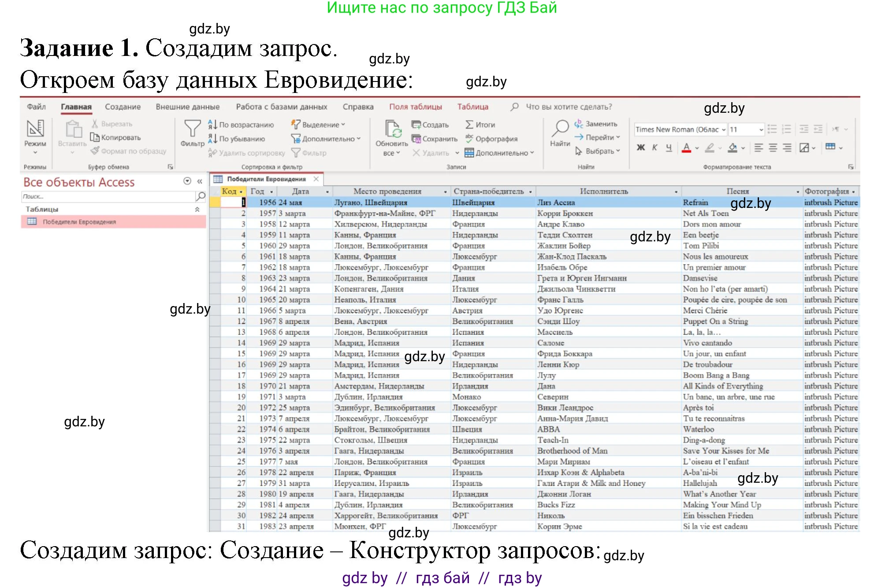
Task: Collapse the Все объекты Access pane
Action: click(x=200, y=181)
